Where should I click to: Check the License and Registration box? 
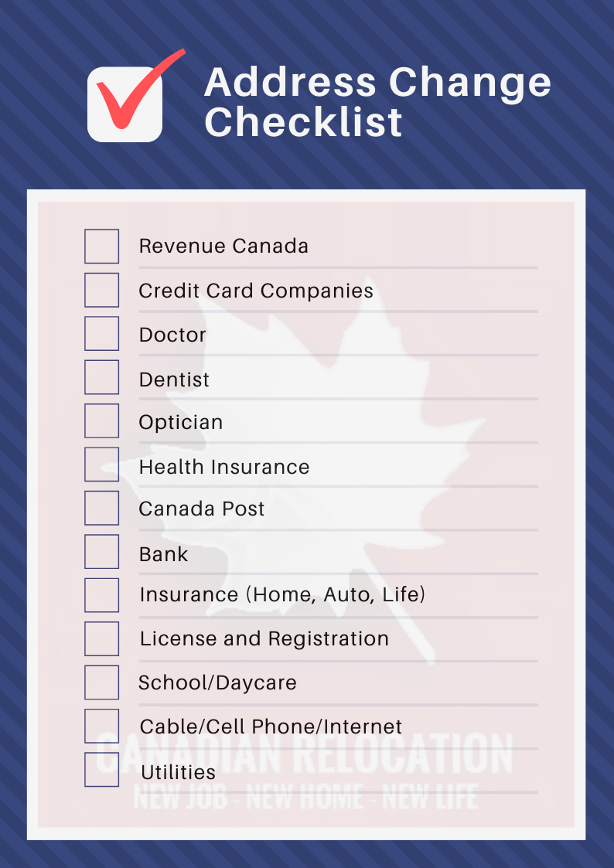102,638
